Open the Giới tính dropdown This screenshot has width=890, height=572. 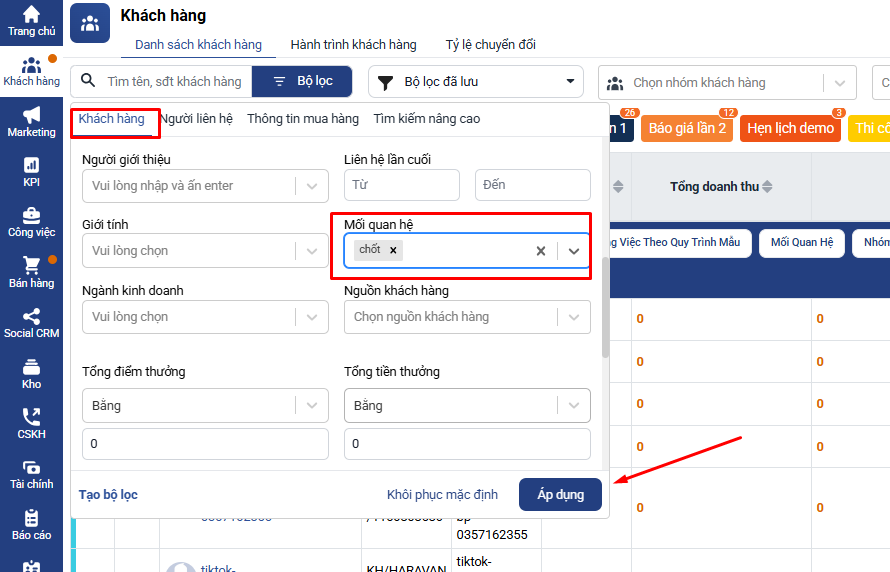pos(312,251)
